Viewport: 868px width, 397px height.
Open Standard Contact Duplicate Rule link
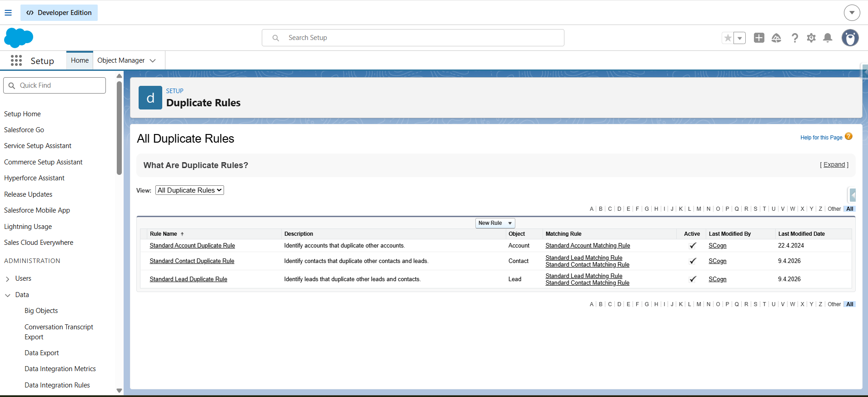192,261
